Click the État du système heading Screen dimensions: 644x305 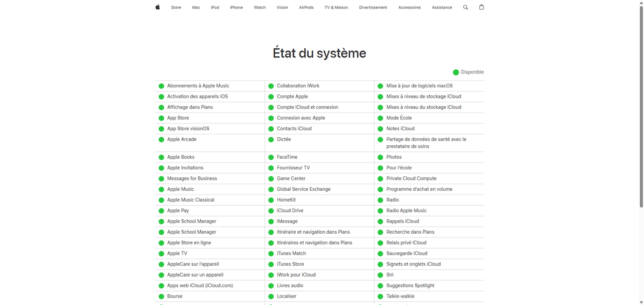[x=319, y=53]
